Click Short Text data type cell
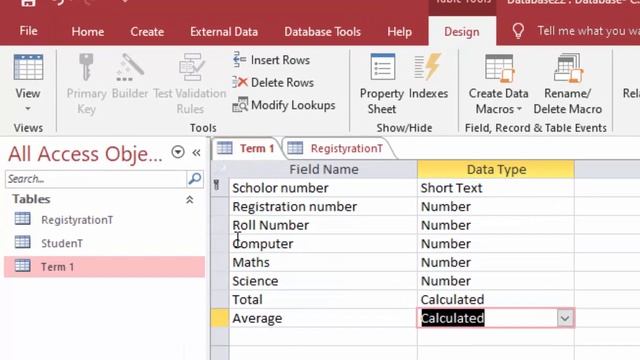This screenshot has height=360, width=640. [x=496, y=188]
